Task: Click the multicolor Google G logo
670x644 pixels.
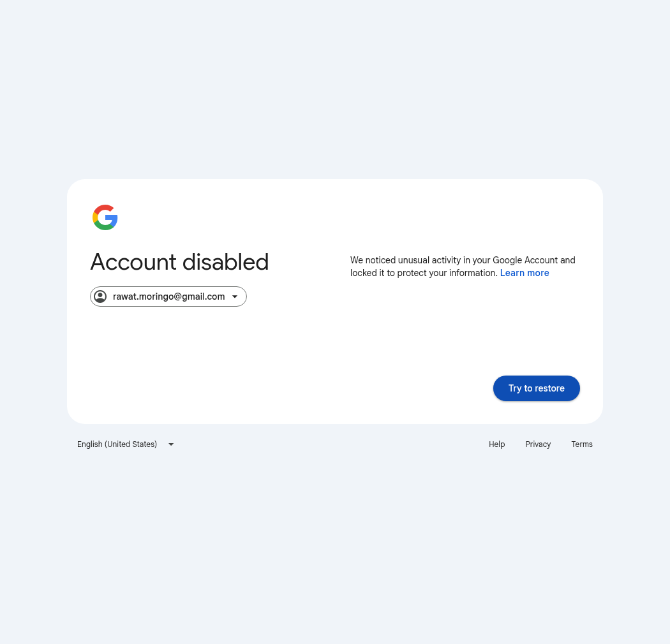Action: (105, 217)
